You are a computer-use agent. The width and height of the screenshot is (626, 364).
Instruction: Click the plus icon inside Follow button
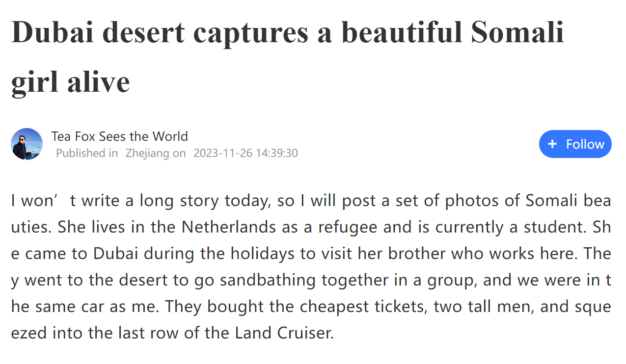pos(552,144)
